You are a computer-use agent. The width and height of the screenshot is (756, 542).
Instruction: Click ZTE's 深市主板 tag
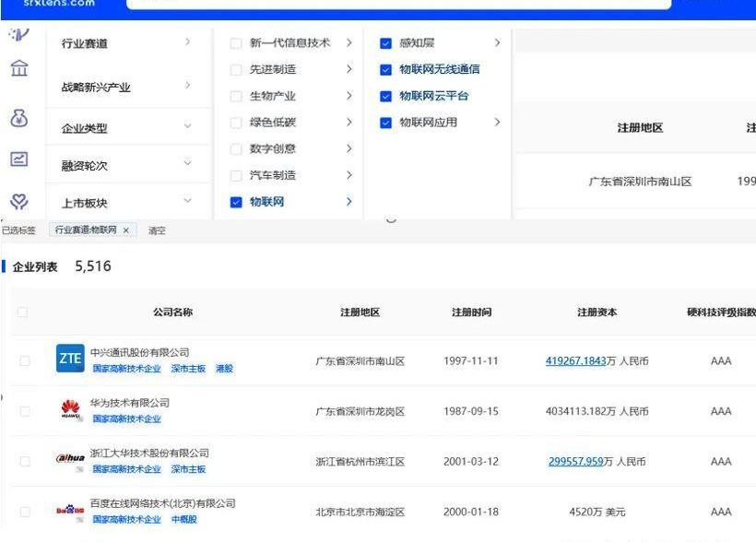point(188,369)
